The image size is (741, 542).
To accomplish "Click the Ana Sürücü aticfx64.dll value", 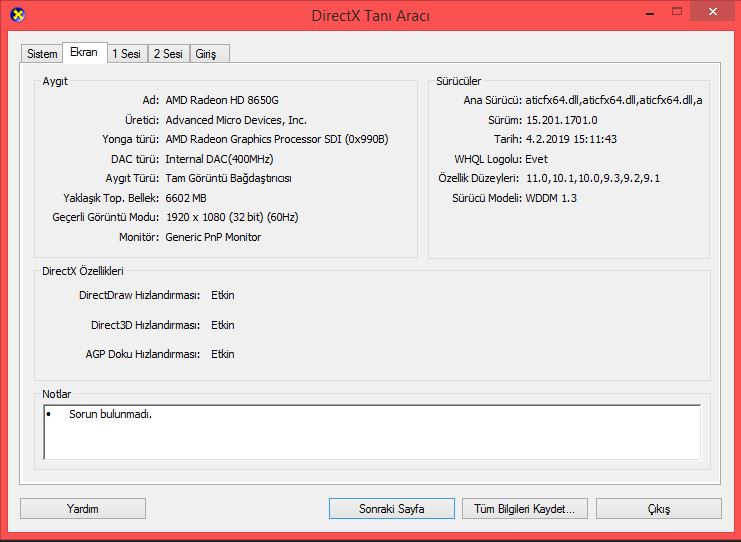I will 614,100.
